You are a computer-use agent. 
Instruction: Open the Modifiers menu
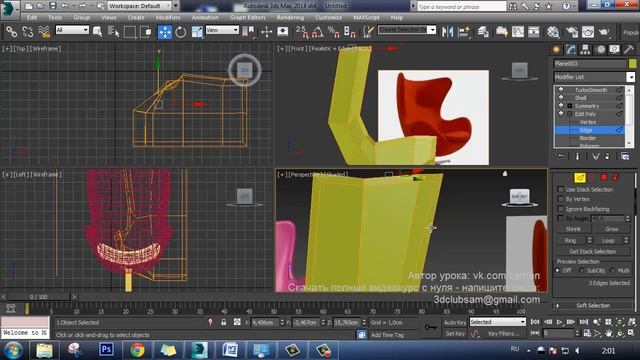tap(168, 18)
